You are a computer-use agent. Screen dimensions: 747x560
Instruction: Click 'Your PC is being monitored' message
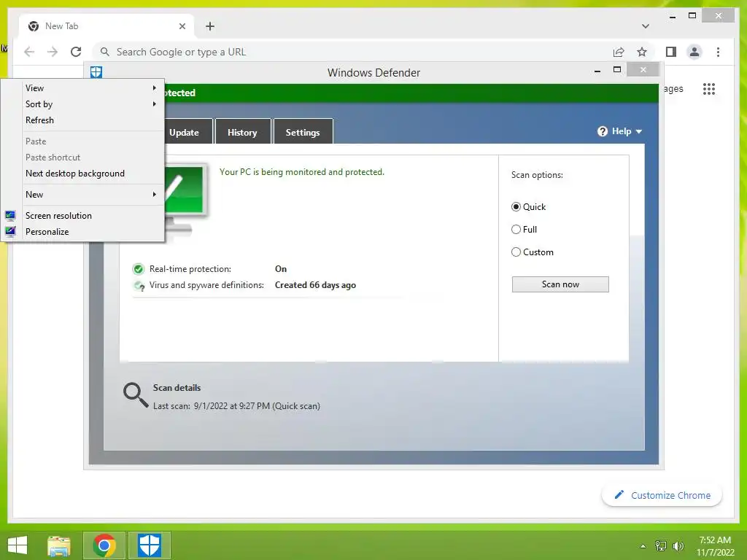(301, 172)
